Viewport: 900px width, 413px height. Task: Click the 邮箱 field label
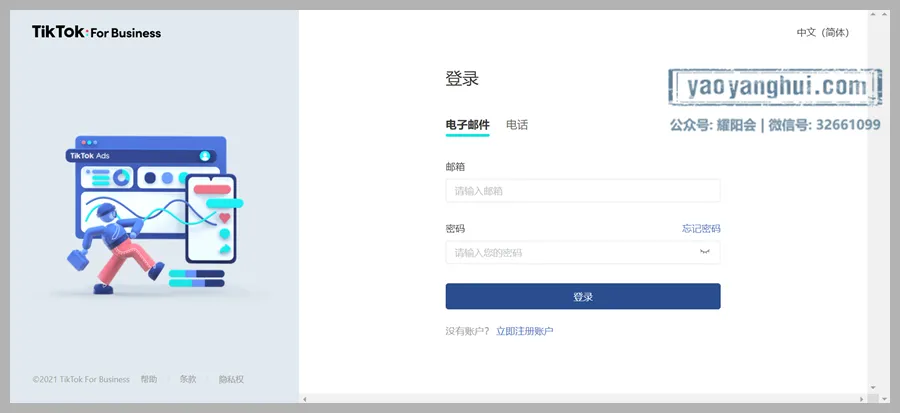click(x=455, y=167)
